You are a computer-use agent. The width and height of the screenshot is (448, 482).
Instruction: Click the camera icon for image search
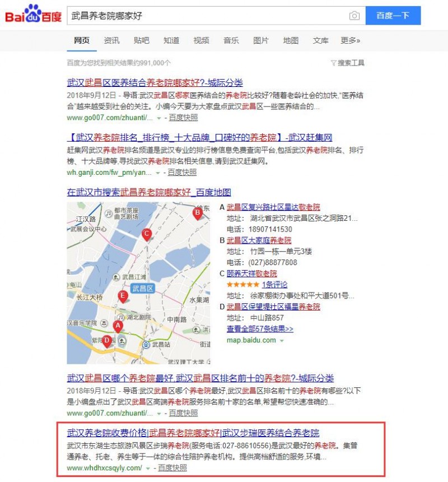[x=354, y=16]
